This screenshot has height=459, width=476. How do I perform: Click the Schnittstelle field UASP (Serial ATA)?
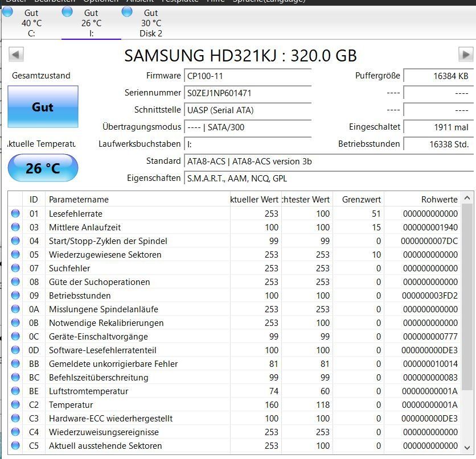[248, 110]
